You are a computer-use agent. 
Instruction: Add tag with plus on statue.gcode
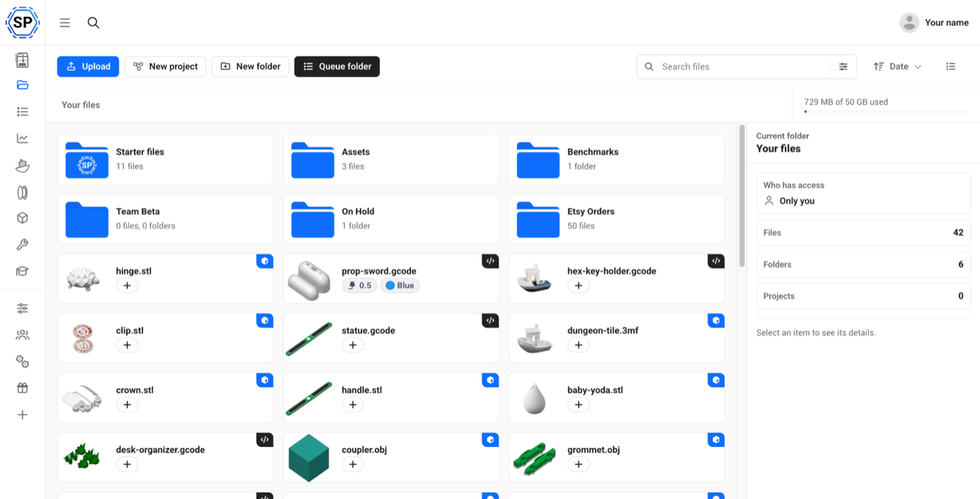point(353,345)
